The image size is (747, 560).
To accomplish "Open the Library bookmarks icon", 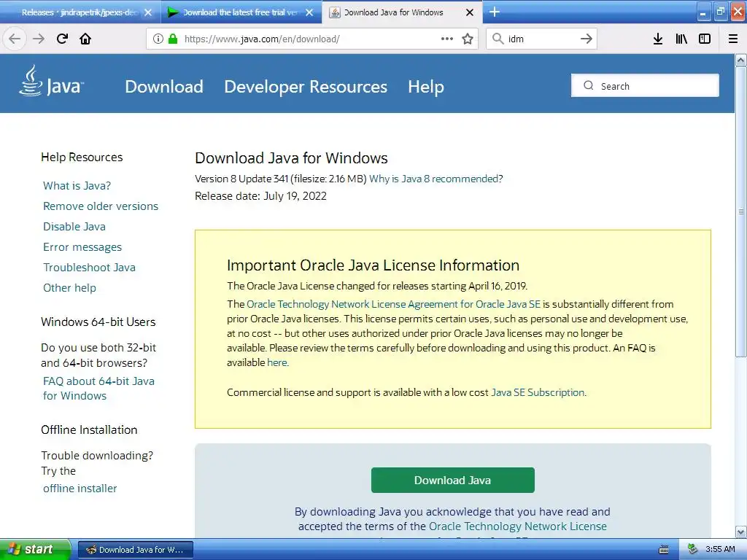I will pos(681,39).
